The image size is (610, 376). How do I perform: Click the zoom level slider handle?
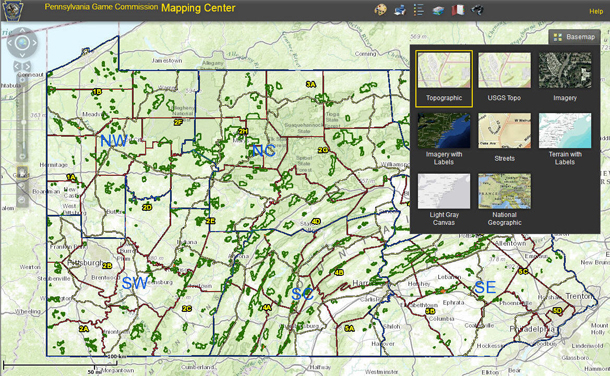[x=23, y=122]
